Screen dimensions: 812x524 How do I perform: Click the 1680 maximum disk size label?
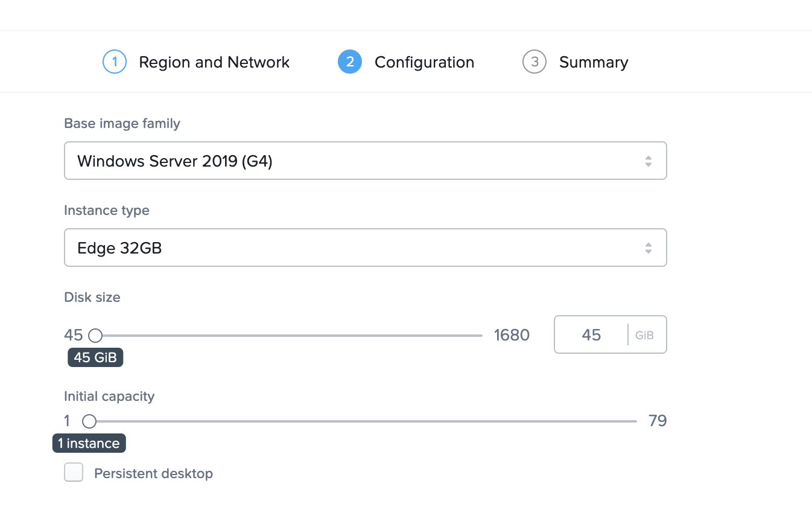point(512,335)
